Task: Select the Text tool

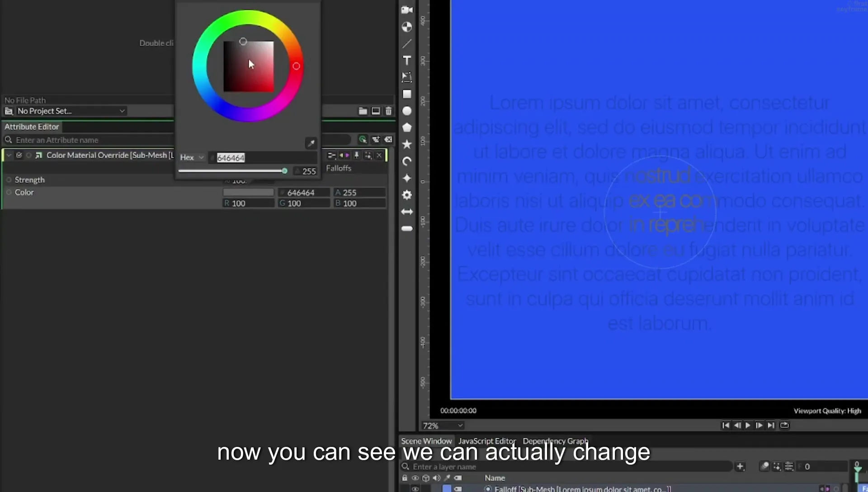Action: pyautogui.click(x=407, y=61)
